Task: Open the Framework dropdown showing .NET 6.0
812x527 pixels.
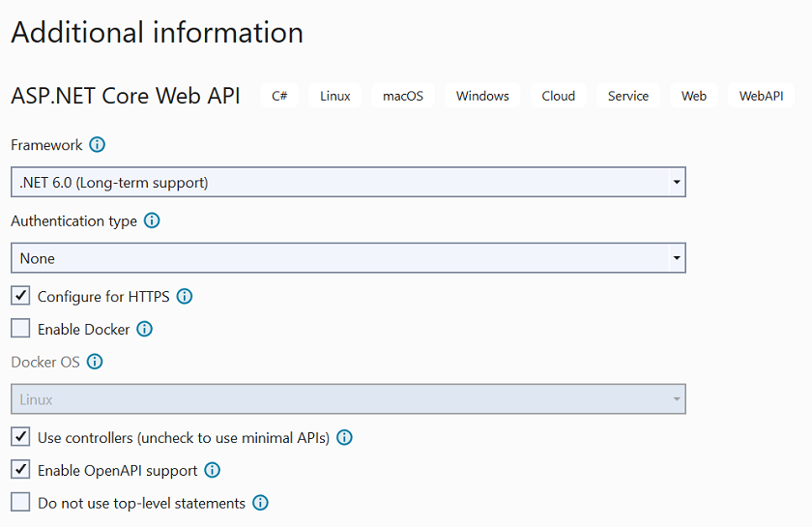Action: pos(348,182)
